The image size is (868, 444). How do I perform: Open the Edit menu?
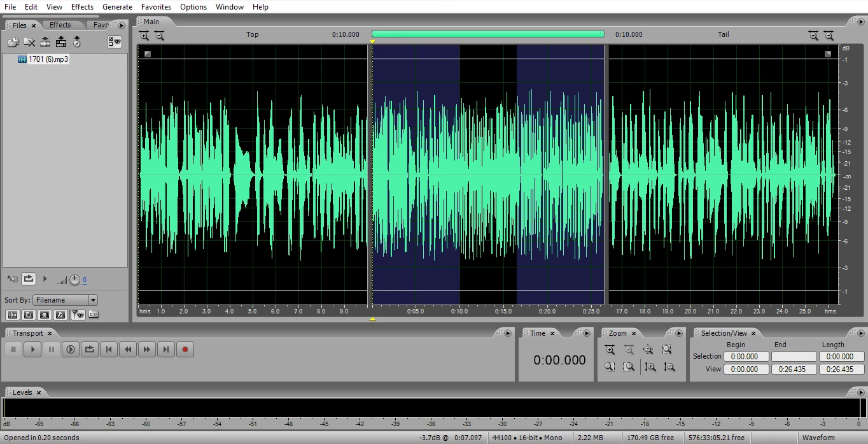[x=31, y=7]
